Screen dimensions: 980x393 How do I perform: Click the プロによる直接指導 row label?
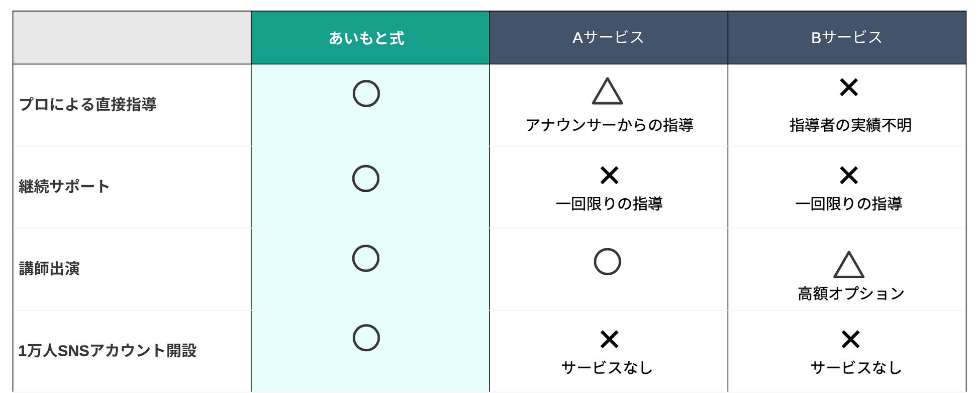[87, 105]
